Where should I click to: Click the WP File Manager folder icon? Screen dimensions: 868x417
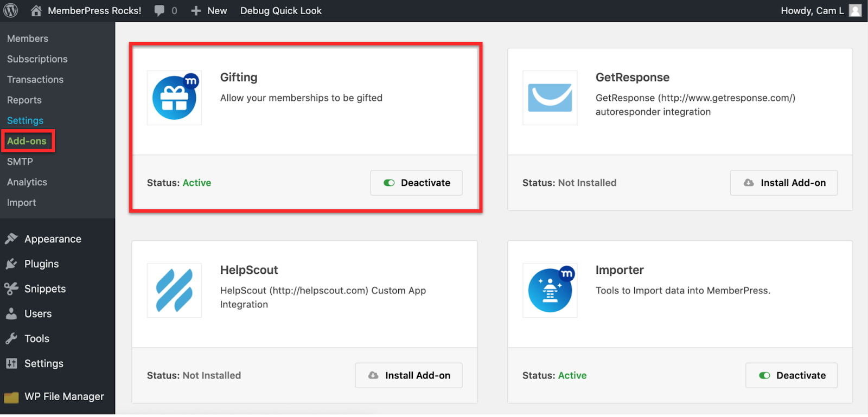(x=11, y=397)
